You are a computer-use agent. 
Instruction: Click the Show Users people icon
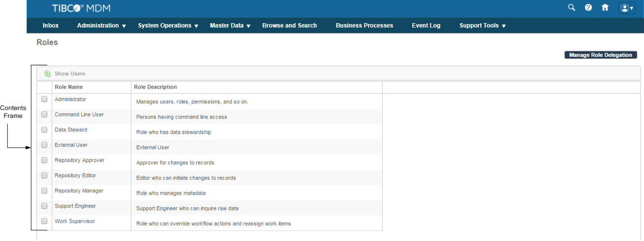pyautogui.click(x=48, y=74)
